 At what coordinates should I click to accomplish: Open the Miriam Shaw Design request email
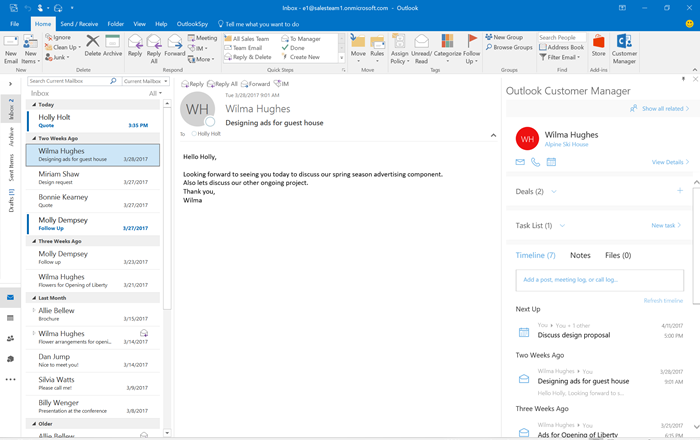(93, 178)
